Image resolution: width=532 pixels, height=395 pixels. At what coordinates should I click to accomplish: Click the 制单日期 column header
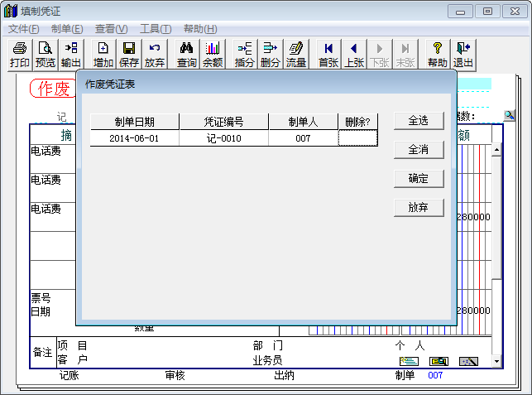(x=135, y=122)
